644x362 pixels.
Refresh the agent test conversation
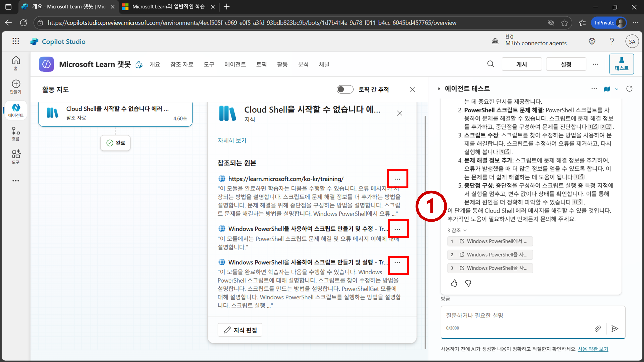point(629,89)
